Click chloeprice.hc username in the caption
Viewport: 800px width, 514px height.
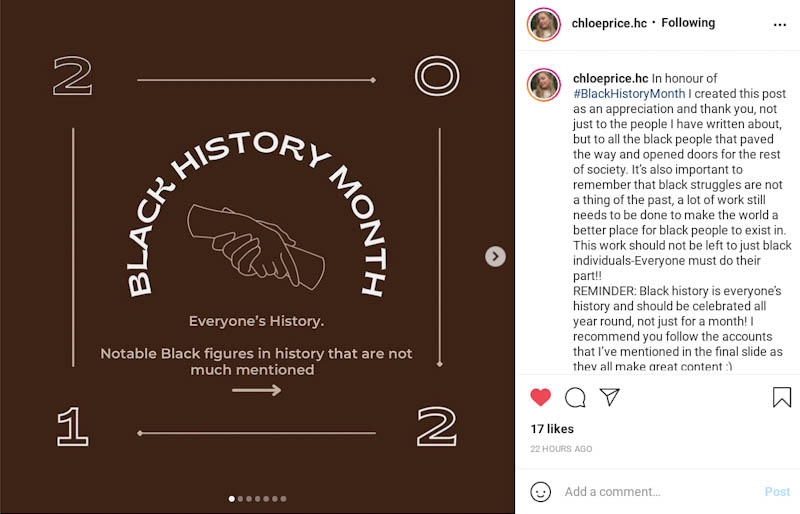[x=610, y=78]
